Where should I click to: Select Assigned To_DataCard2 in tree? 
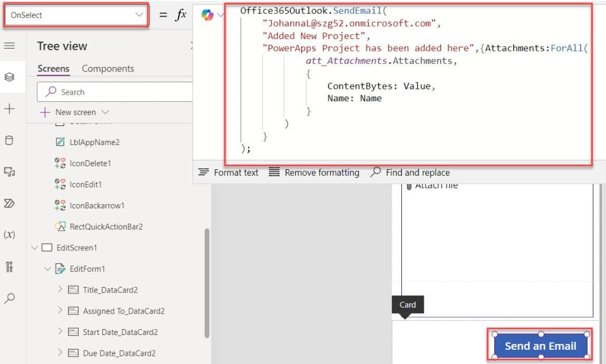tap(124, 311)
